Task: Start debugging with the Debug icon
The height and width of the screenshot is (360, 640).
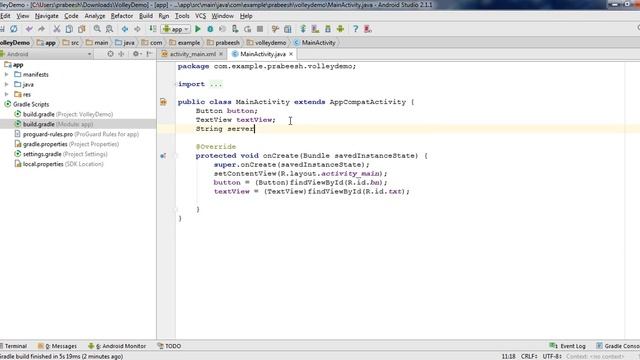Action: (210, 29)
